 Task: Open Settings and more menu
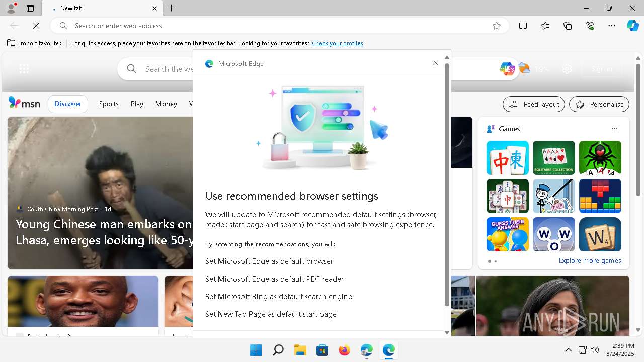tap(612, 26)
